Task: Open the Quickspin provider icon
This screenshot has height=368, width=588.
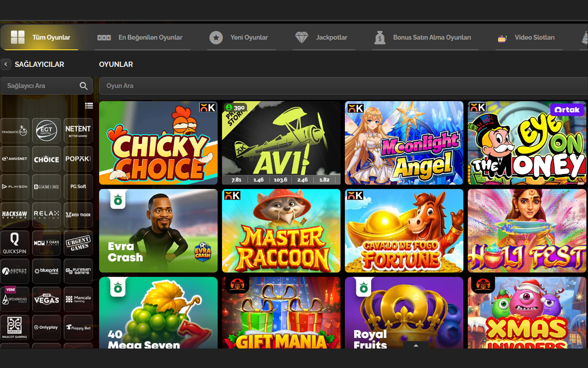Action: click(15, 243)
